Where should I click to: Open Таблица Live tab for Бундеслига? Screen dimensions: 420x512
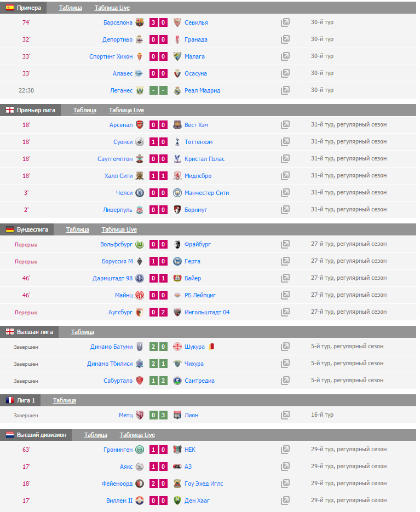point(119,229)
